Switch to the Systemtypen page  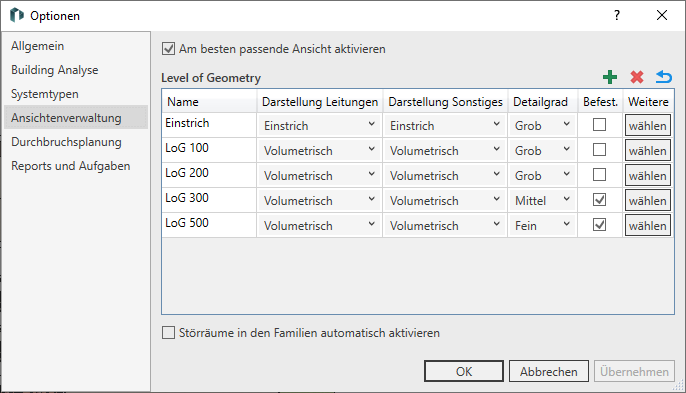pyautogui.click(x=76, y=94)
